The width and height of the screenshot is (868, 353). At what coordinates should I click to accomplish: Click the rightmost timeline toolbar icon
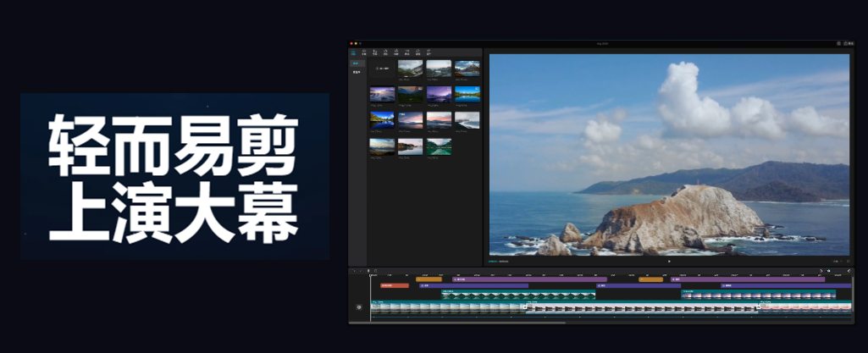pos(849,271)
